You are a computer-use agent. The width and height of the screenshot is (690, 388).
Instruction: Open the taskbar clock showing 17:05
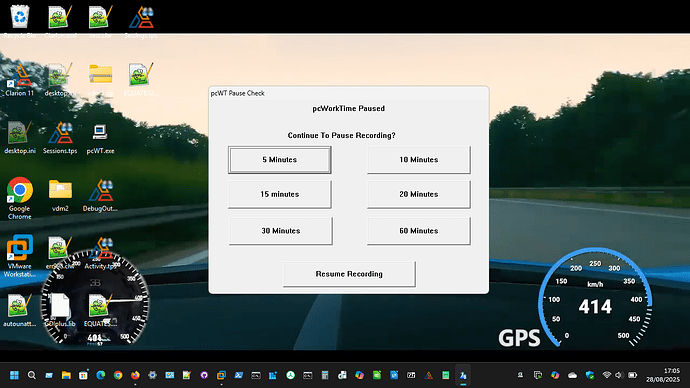pyautogui.click(x=663, y=375)
